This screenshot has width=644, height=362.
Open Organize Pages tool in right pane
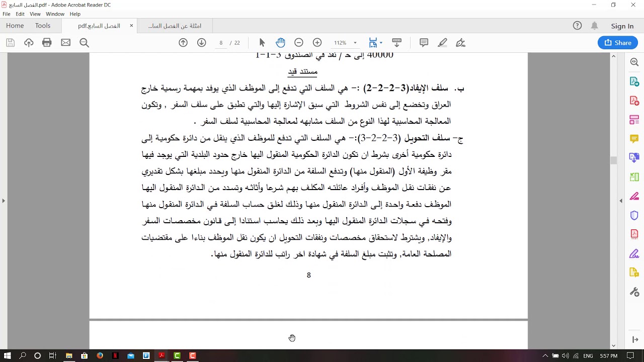[634, 177]
